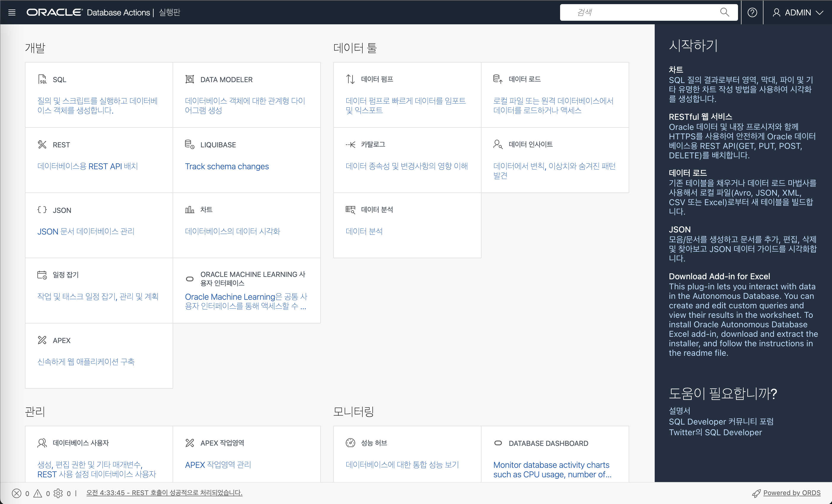Click the DATA MODELER card title

(227, 79)
